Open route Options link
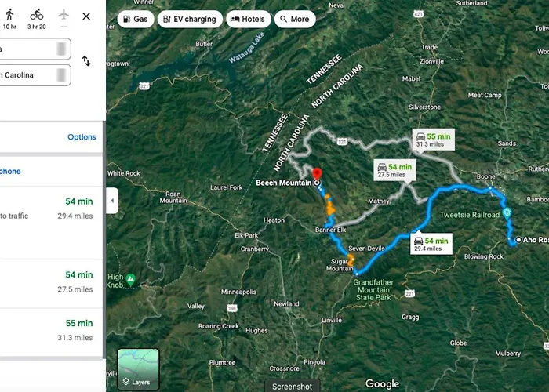 (x=82, y=137)
